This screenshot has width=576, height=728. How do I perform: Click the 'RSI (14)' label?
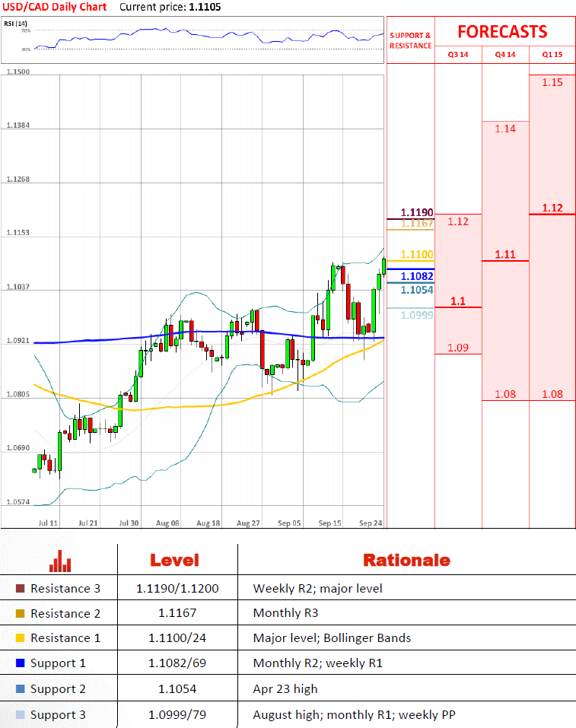15,24
